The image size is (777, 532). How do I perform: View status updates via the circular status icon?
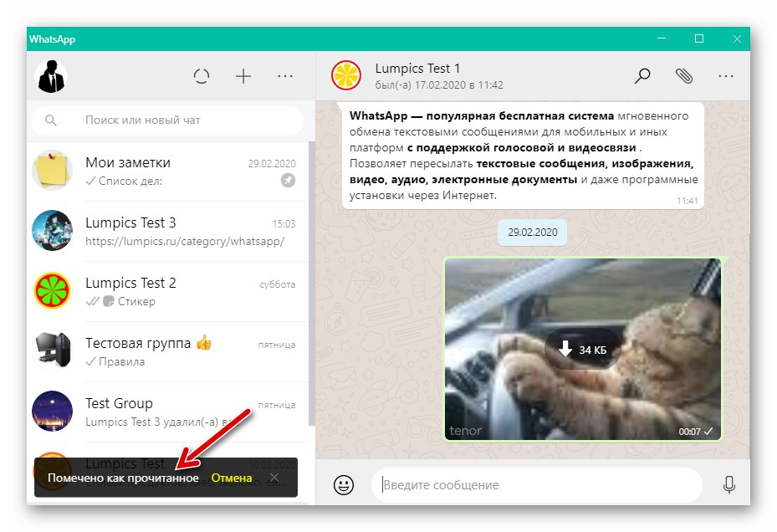tap(202, 76)
